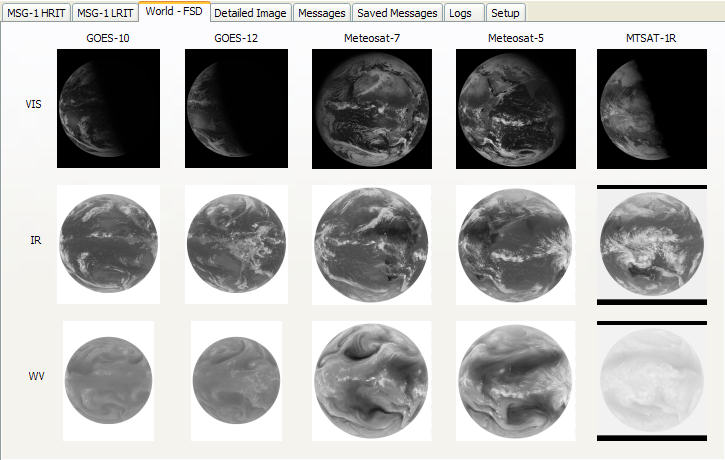Image resolution: width=725 pixels, height=460 pixels.
Task: Click the GOES-10 visible image thumbnail
Action: click(108, 109)
